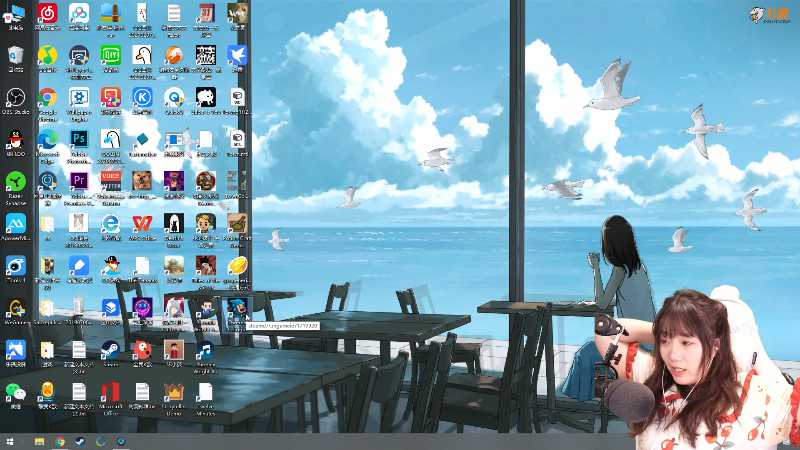Launch the red parrot bird icon

(142, 350)
